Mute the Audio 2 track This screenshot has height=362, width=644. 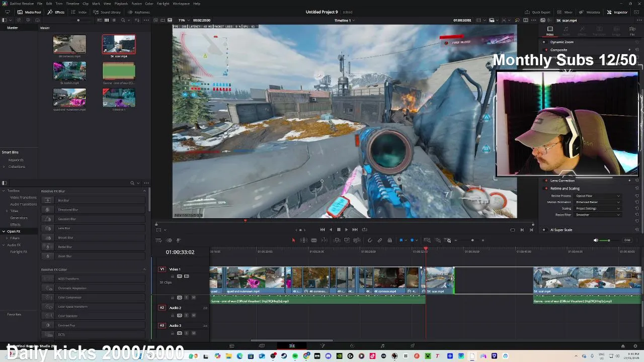[x=194, y=315]
